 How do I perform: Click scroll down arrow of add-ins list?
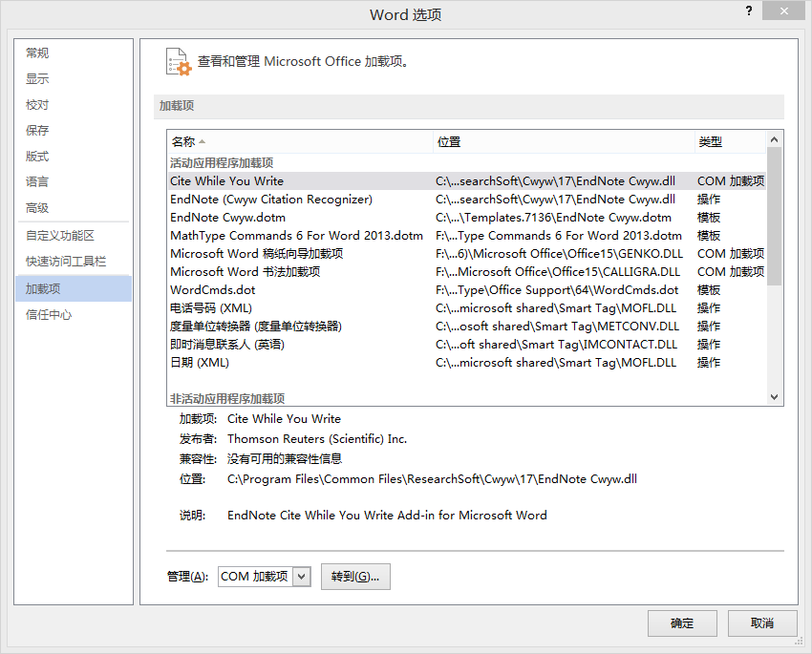pyautogui.click(x=774, y=397)
